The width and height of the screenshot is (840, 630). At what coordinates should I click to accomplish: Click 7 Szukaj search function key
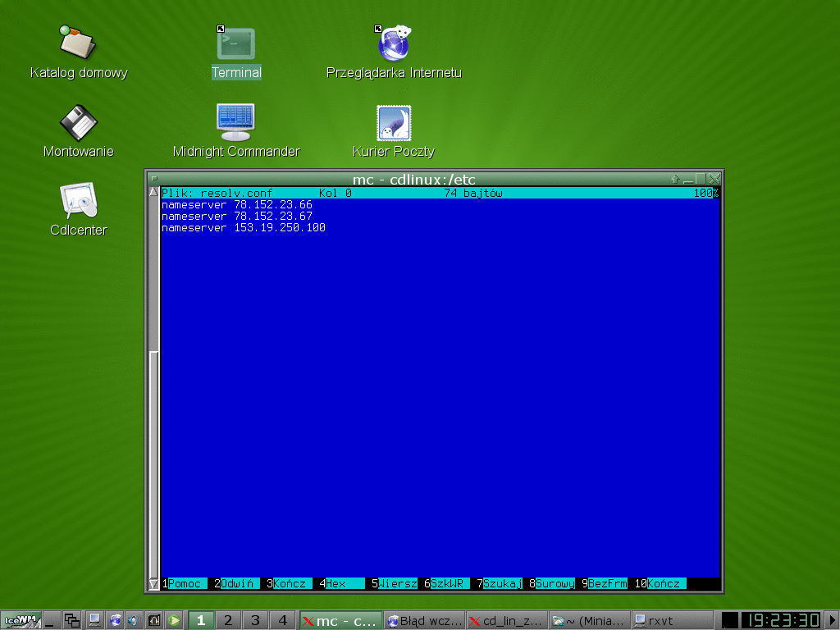pyautogui.click(x=499, y=583)
